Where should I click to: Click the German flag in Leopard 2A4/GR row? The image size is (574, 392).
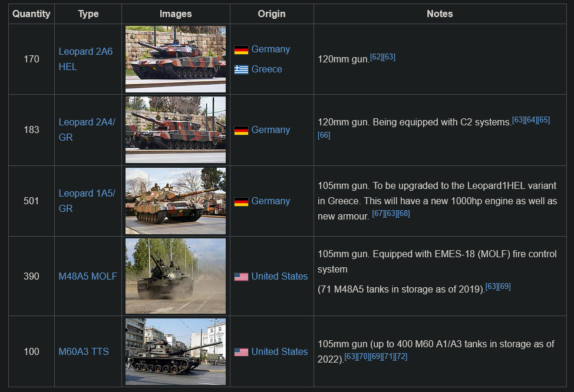coord(241,131)
